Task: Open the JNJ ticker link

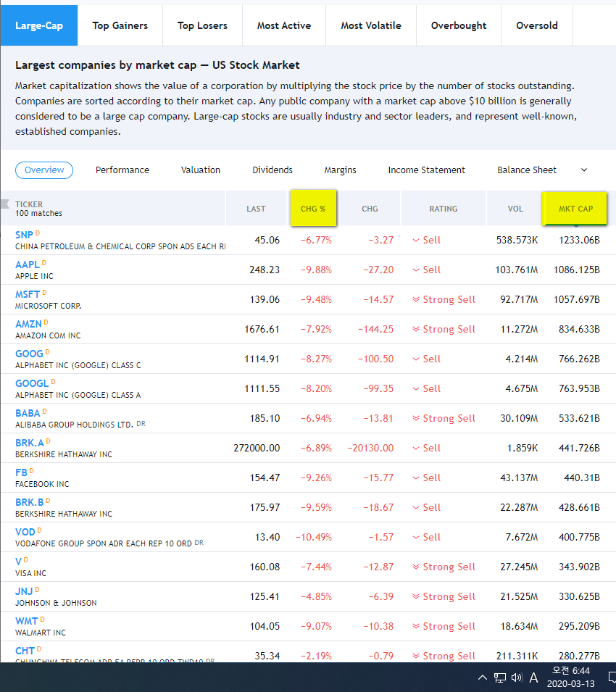Action: pos(24,591)
